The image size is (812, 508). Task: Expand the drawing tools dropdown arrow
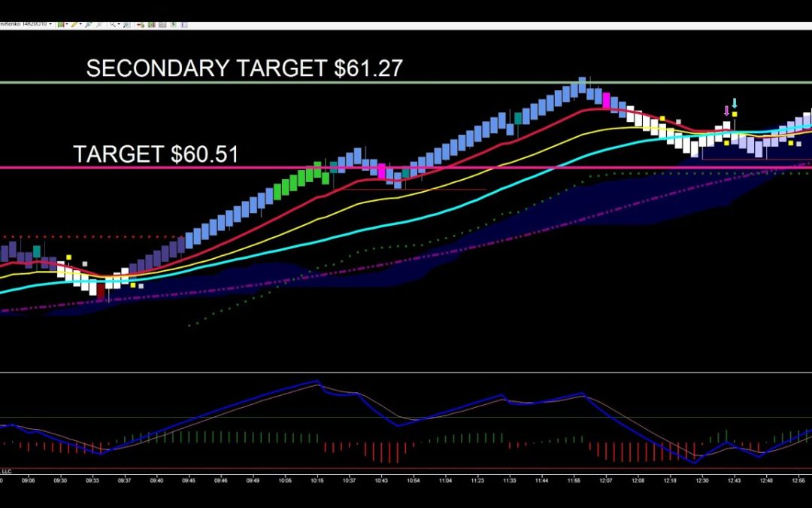click(80, 23)
